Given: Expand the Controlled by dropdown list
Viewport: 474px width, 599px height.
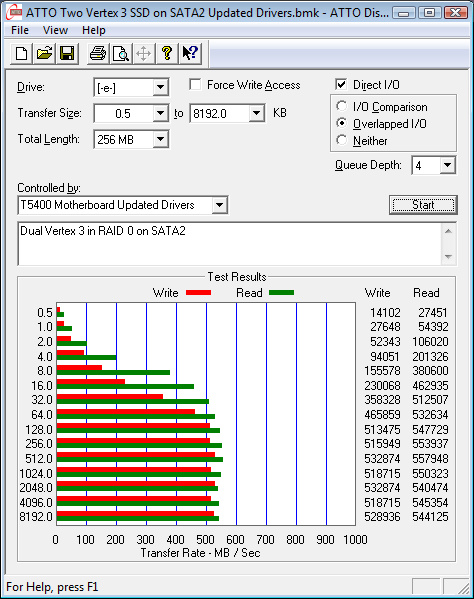Looking at the screenshot, I should click(x=219, y=205).
